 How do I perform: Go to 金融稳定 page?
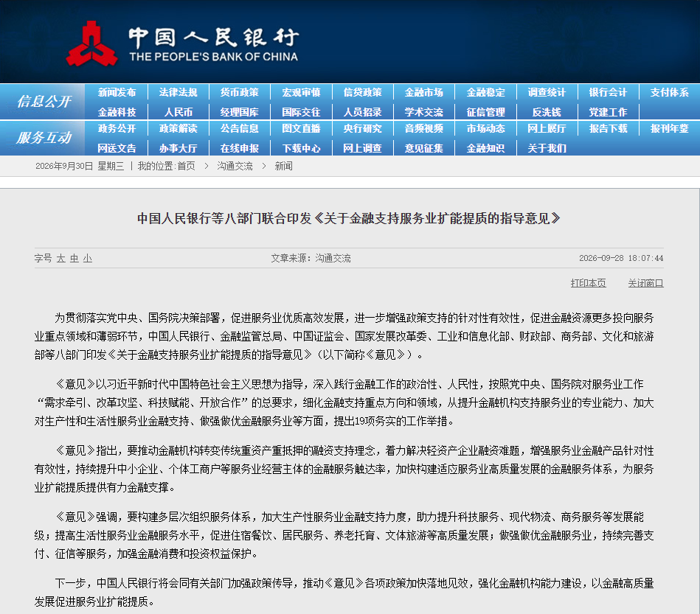(485, 92)
